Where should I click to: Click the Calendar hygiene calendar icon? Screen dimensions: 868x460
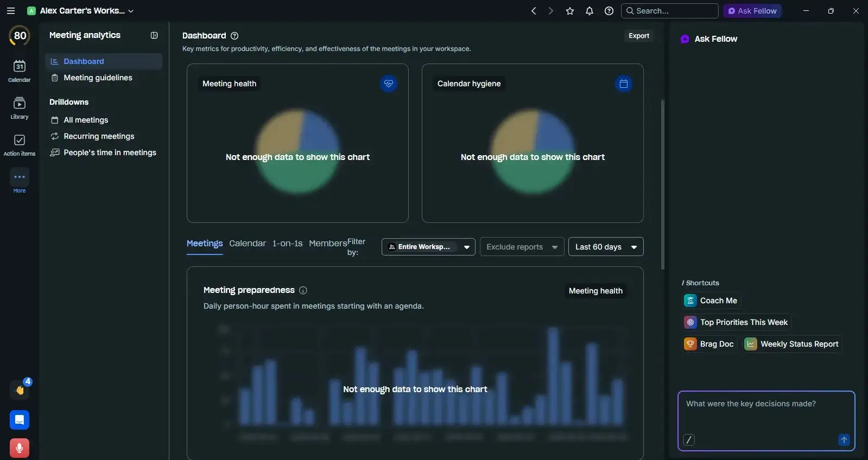pyautogui.click(x=624, y=84)
